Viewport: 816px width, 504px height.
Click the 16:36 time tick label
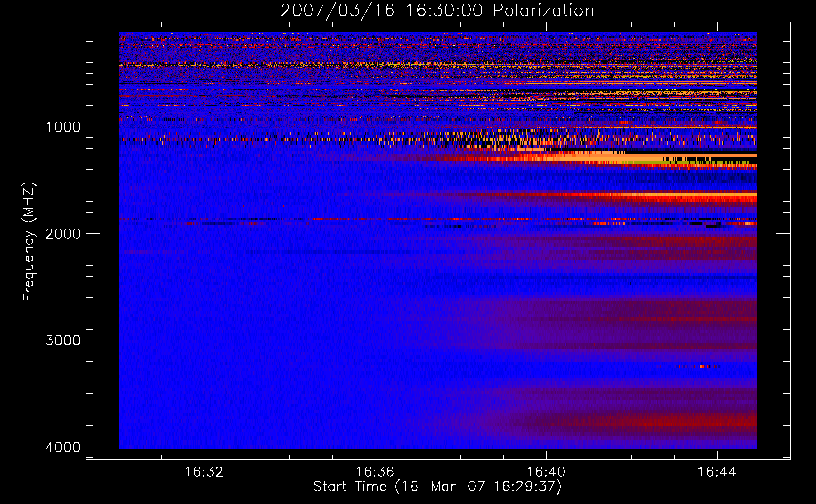point(375,472)
